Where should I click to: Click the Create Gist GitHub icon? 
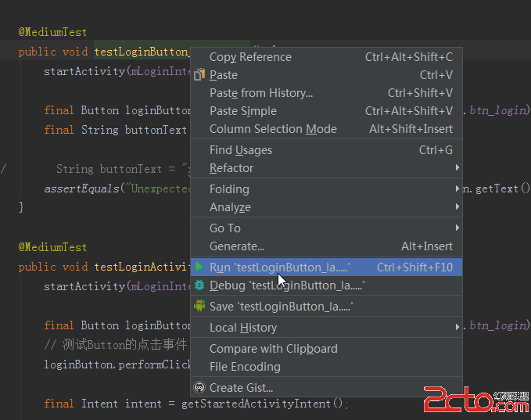199,388
